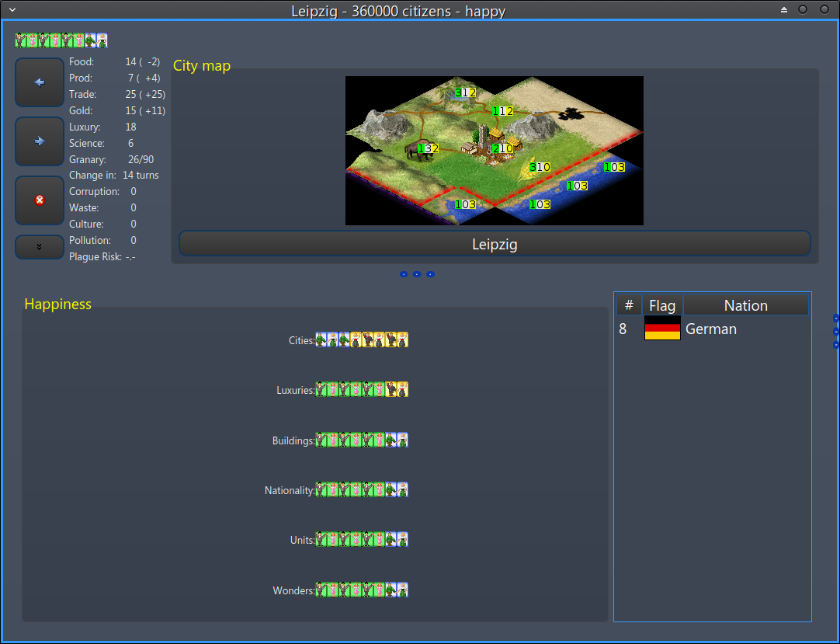Toggle last content citizen in top bar

click(102, 40)
